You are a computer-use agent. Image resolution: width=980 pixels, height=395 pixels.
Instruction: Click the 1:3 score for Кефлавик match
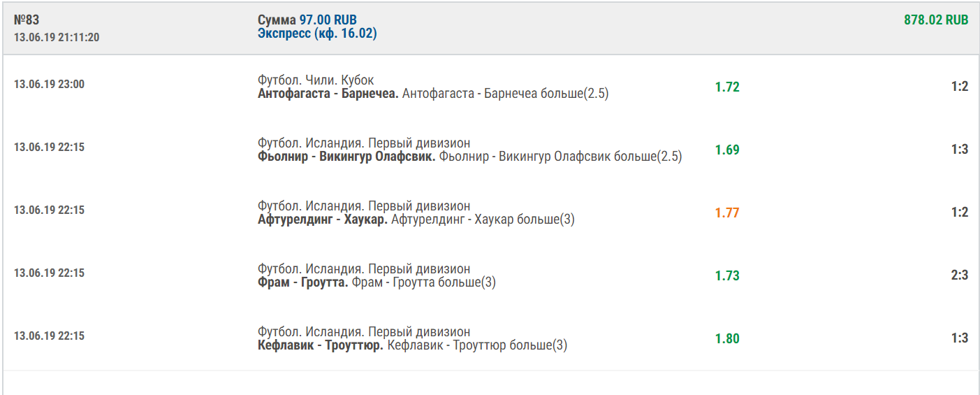959,338
